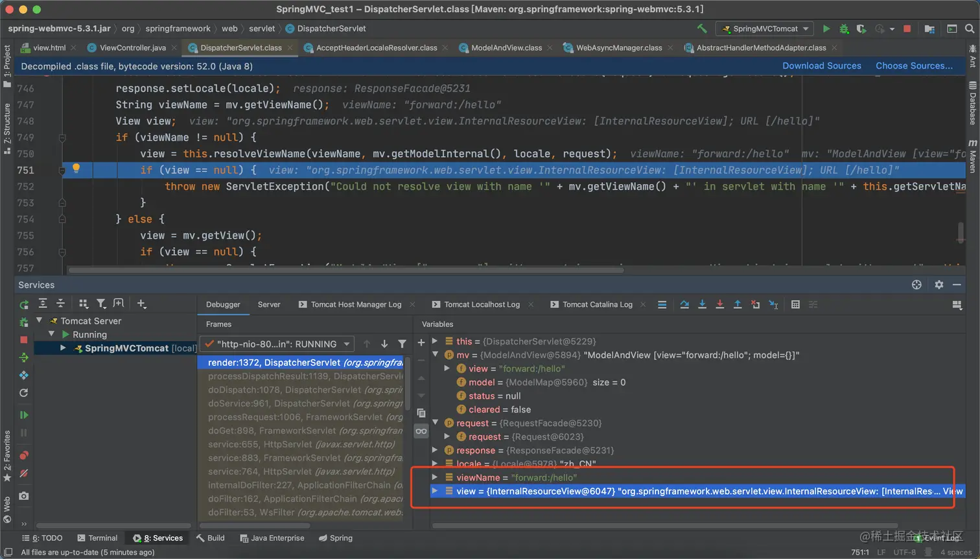Take thread dump camera icon

pos(24,496)
